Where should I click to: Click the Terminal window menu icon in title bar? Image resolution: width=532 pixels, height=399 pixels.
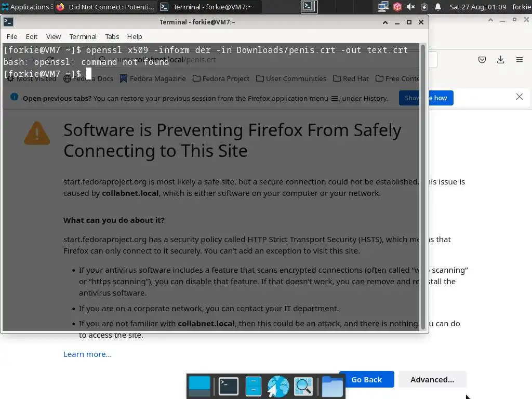(8, 22)
